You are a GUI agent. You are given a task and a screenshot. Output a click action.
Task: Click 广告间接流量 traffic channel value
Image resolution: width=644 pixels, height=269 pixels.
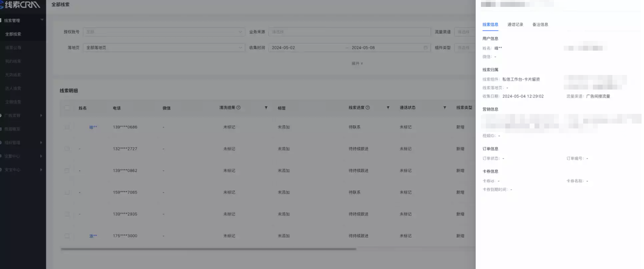[x=598, y=96]
